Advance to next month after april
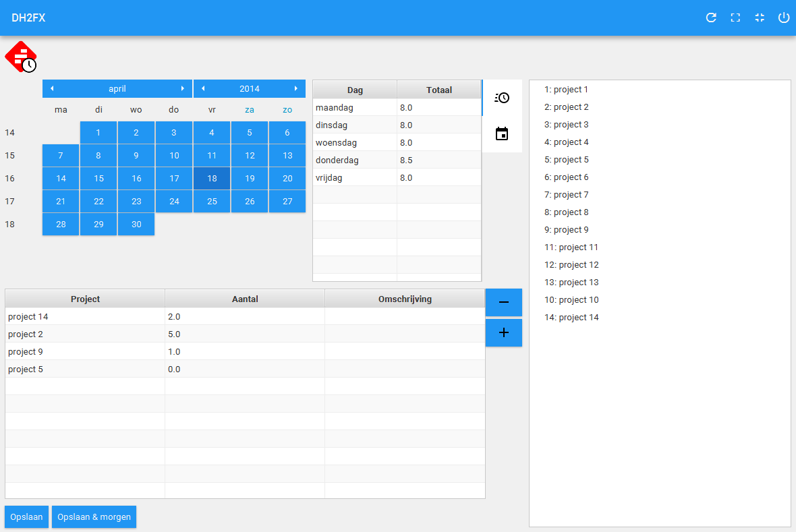Viewport: 796px width, 532px height. [182, 88]
